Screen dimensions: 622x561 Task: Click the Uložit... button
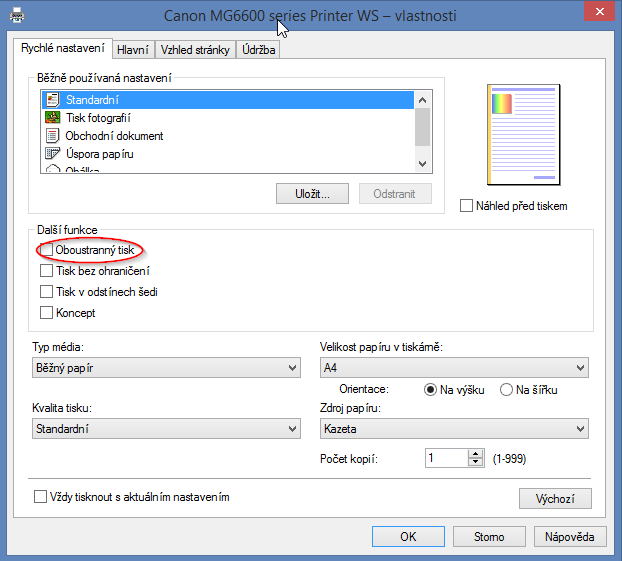coord(312,194)
